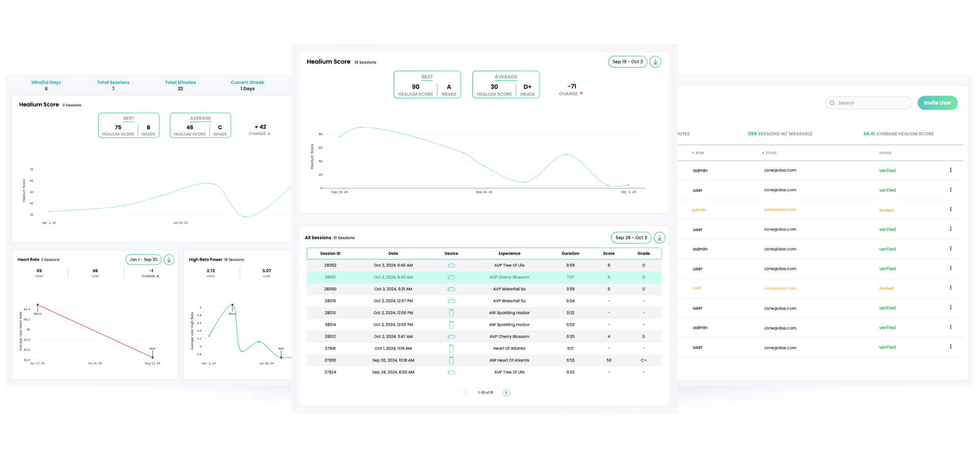Screen dimensions: 980x459
Task: Click the orange invited admin email link
Action: click(780, 210)
